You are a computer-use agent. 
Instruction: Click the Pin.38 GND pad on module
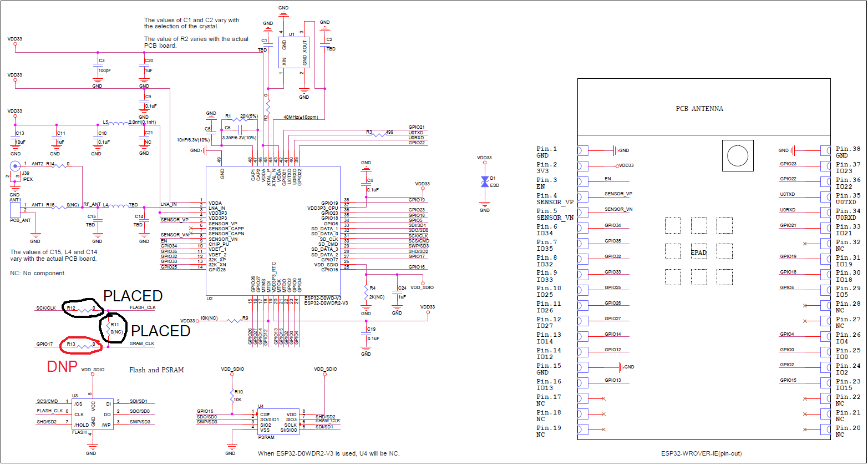coord(825,150)
